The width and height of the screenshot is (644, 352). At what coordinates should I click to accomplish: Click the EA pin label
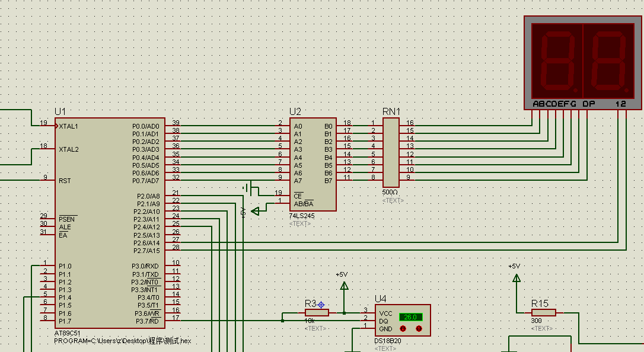pos(63,235)
